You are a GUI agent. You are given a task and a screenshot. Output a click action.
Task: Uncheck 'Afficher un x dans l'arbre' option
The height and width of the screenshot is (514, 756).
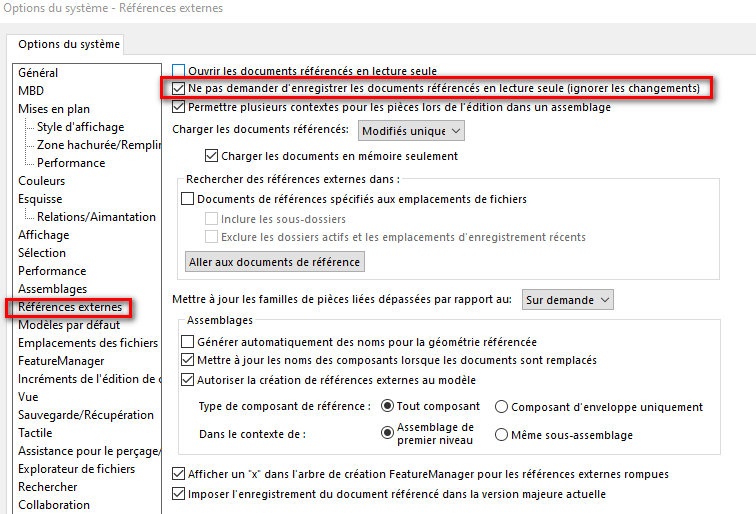[179, 474]
